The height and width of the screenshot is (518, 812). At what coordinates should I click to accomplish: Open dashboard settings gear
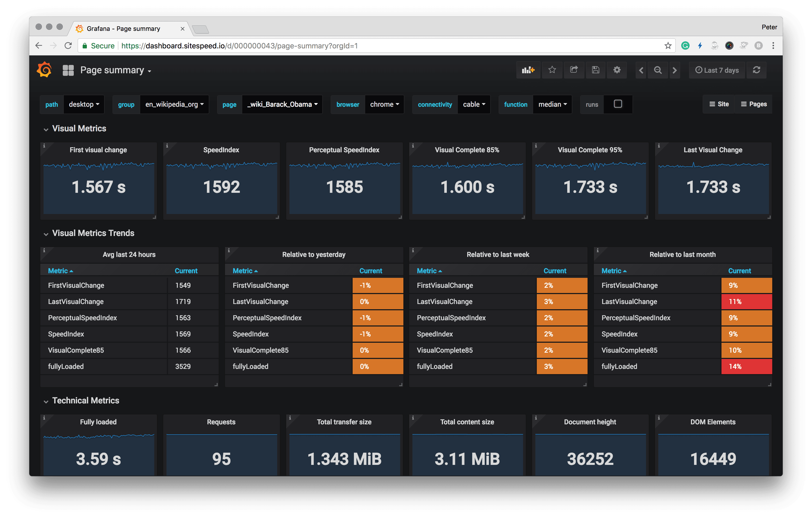click(617, 70)
